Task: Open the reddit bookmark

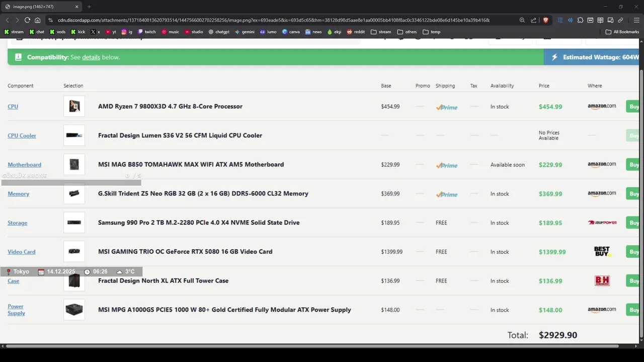Action: [356, 32]
